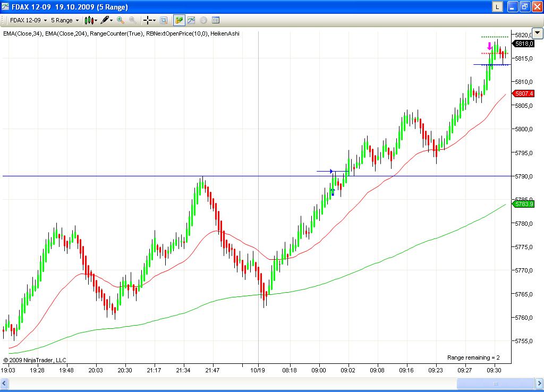544x392 pixels.
Task: Toggle the highlighted chart trader button
Action: (x=179, y=20)
